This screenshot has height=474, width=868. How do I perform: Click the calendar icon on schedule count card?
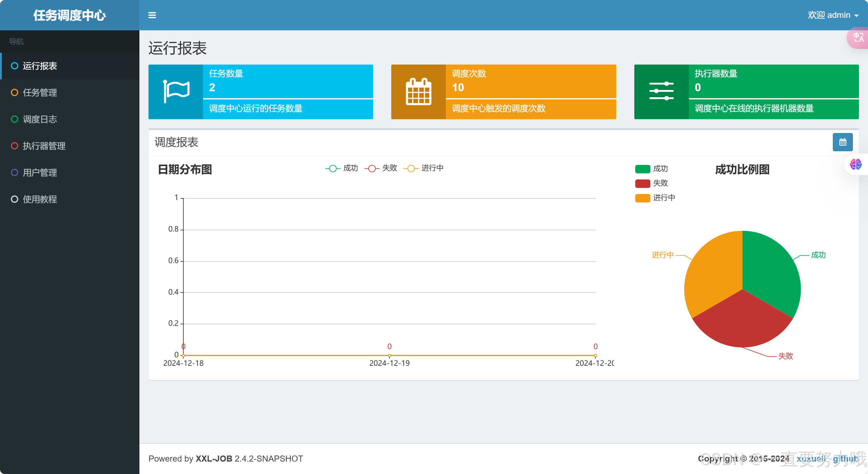[418, 92]
